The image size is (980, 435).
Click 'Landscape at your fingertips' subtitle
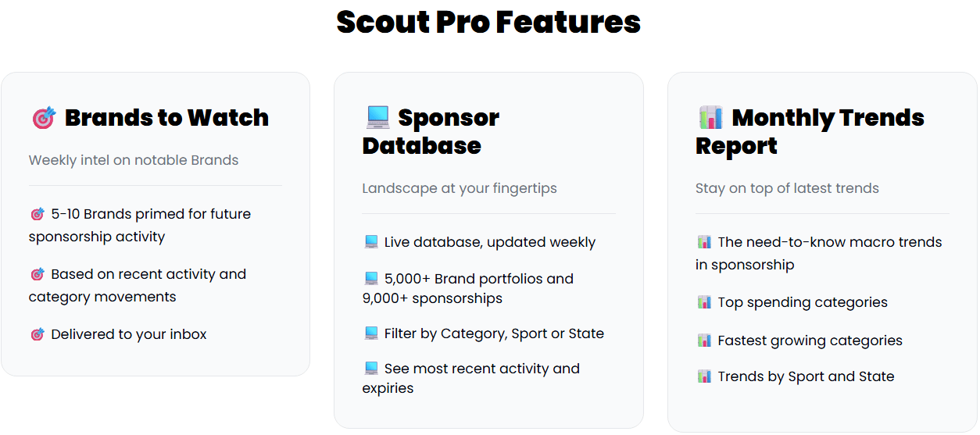tap(460, 188)
